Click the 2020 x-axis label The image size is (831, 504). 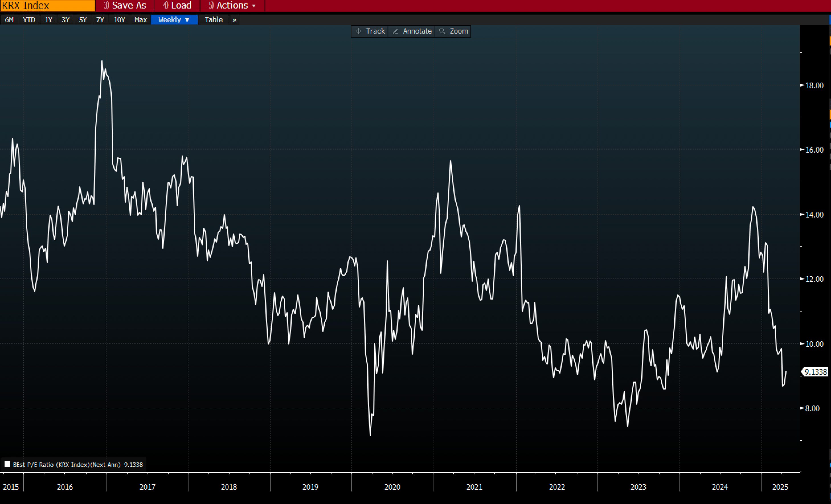coord(392,487)
